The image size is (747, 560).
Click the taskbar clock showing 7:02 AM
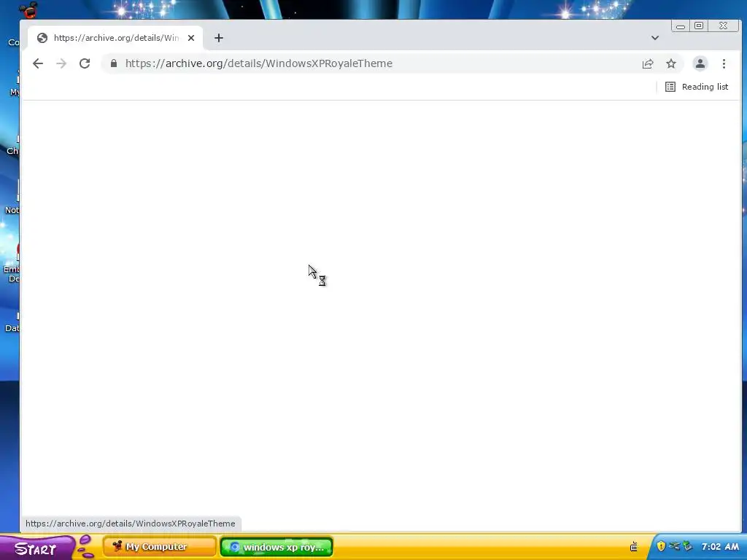click(x=720, y=547)
